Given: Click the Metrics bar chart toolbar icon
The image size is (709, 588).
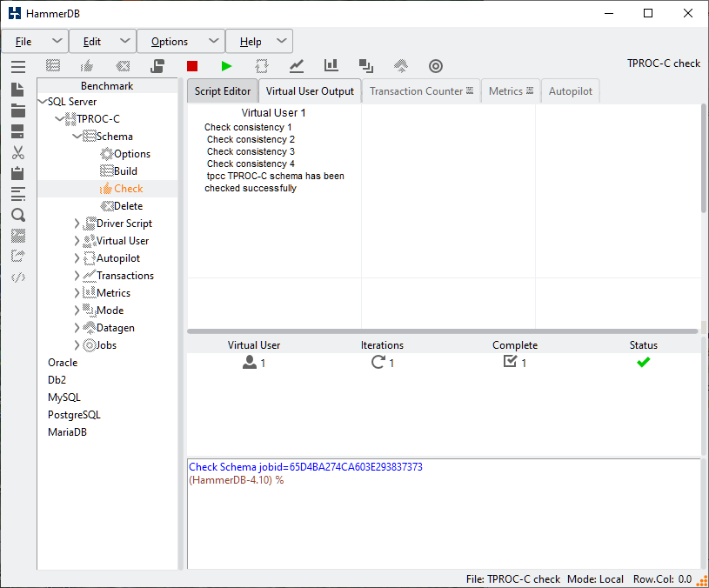Looking at the screenshot, I should click(331, 65).
